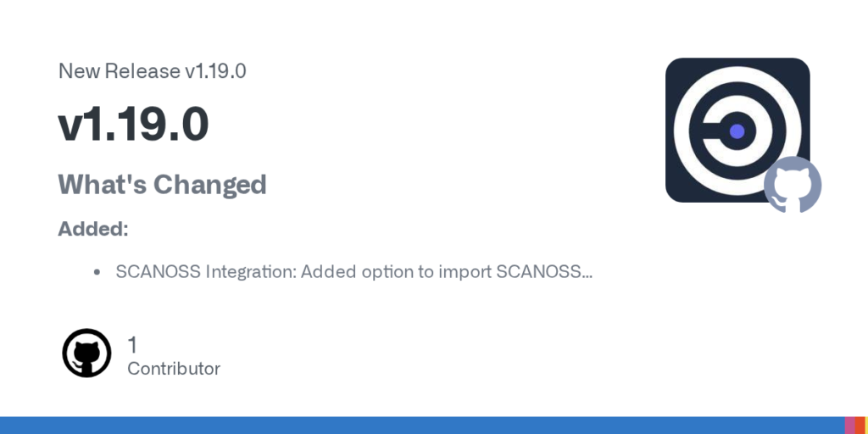The width and height of the screenshot is (868, 434).
Task: Open the contributor's black GitHub avatar
Action: click(87, 353)
